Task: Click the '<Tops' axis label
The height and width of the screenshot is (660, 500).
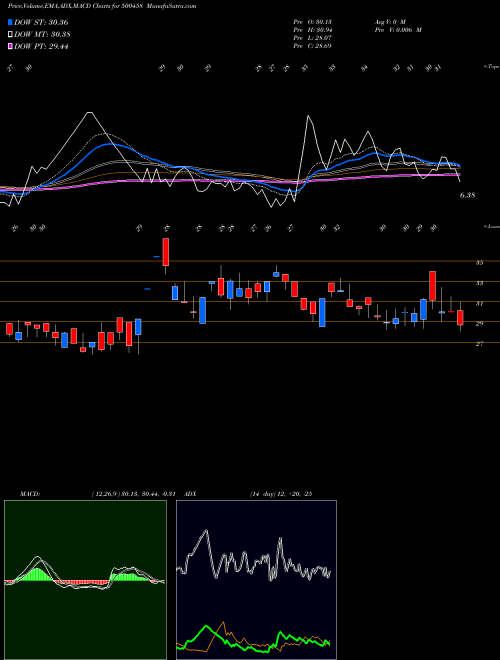Action: (491, 67)
